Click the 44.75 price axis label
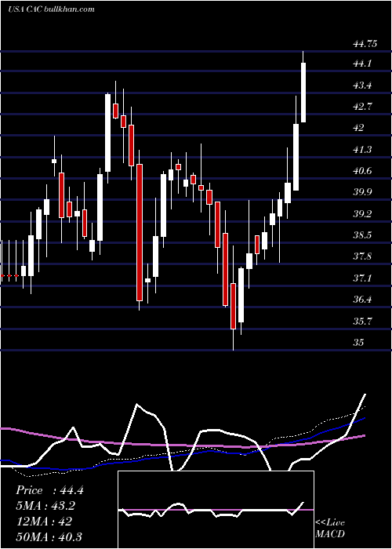The image size is (392, 549). click(x=365, y=44)
